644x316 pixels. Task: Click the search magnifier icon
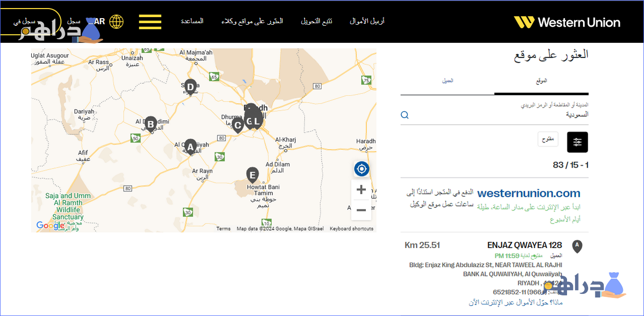405,115
